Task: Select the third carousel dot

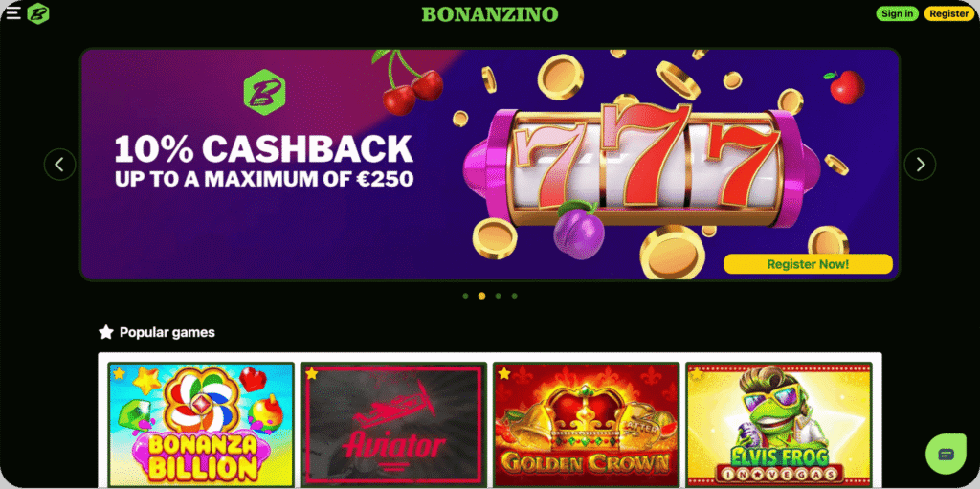Action: coord(498,296)
